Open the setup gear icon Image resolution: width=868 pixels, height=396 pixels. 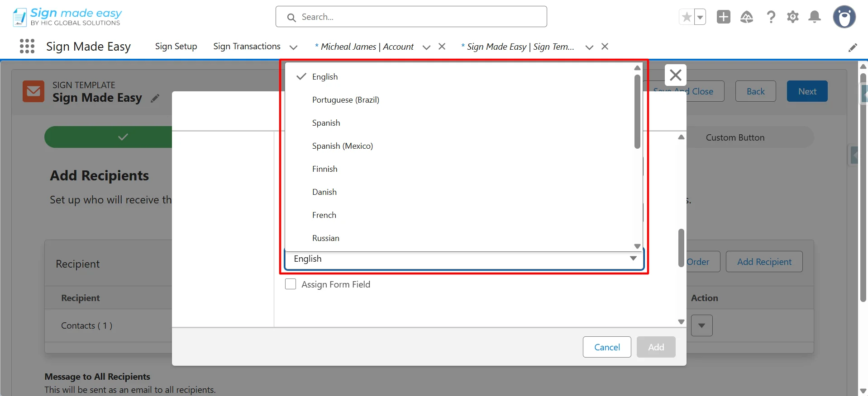(x=793, y=17)
